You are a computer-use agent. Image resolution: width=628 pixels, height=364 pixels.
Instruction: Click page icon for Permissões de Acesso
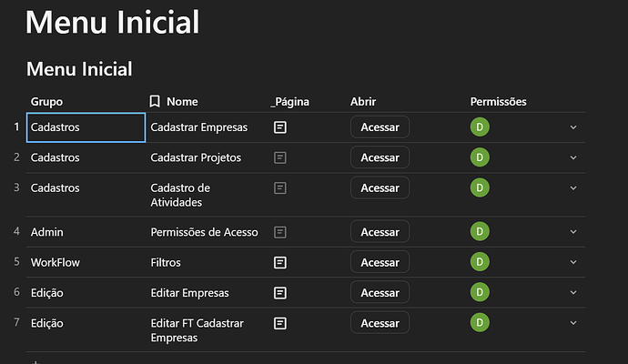[280, 232]
